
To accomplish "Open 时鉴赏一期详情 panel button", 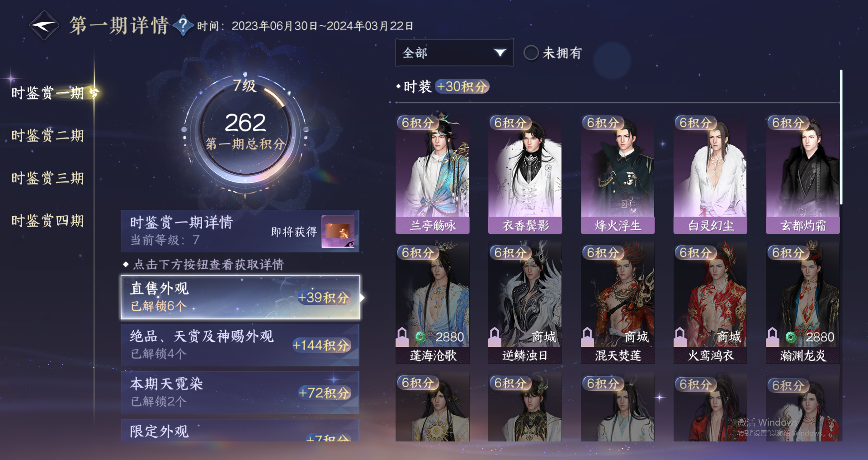I will tap(240, 231).
